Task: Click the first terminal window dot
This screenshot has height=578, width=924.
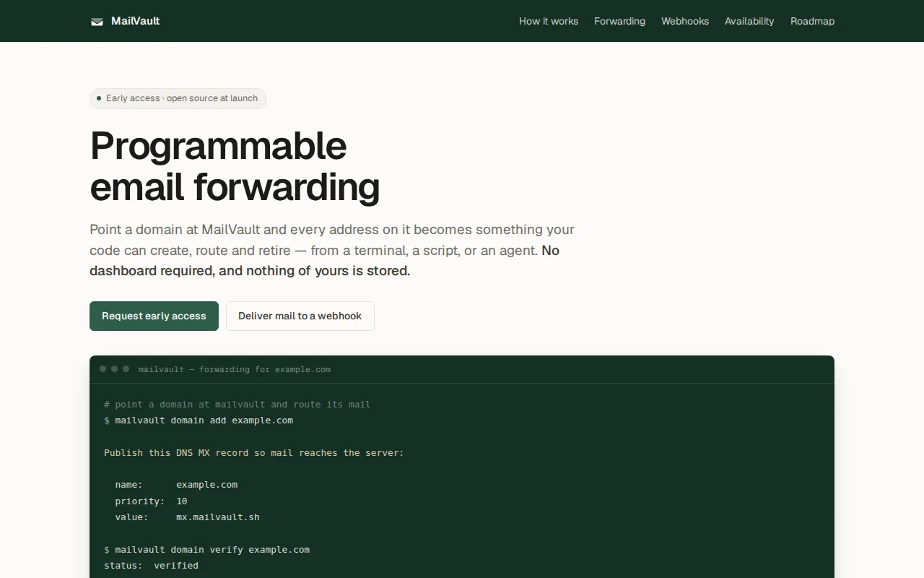Action: (x=103, y=369)
